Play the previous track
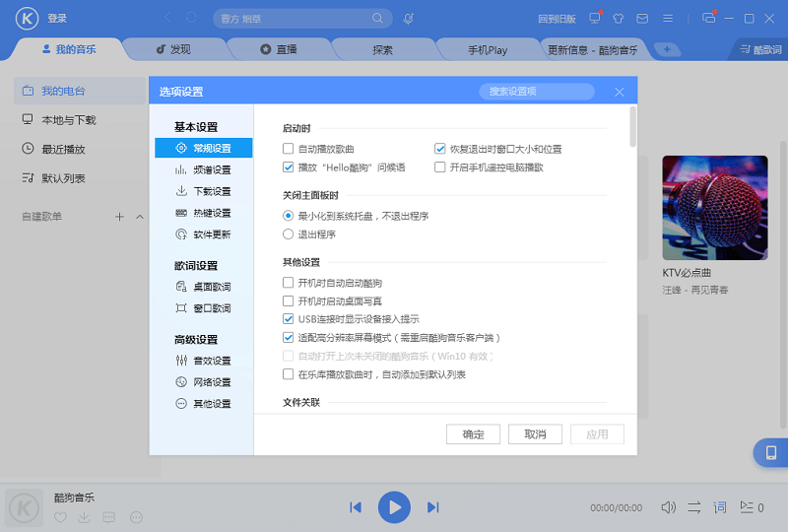The height and width of the screenshot is (532, 788). point(356,507)
